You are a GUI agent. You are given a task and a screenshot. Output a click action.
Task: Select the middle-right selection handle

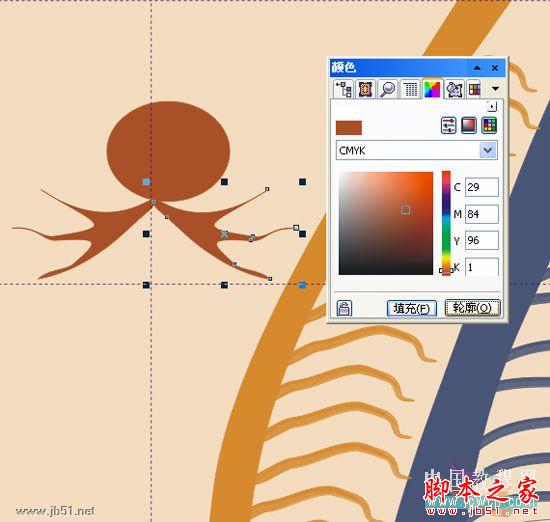coord(302,234)
